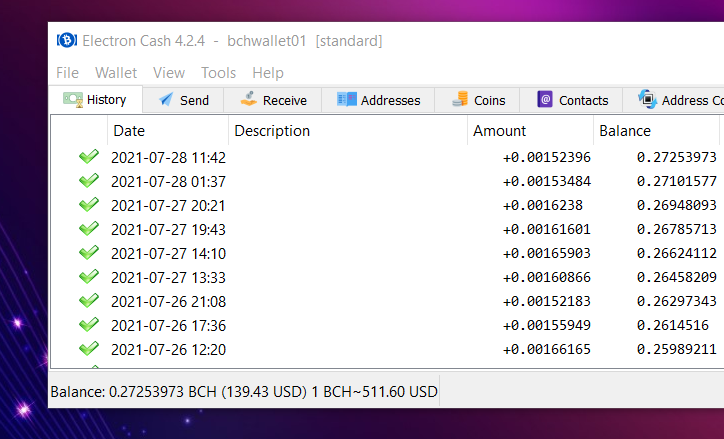Sort by the Description column header

[x=348, y=131]
